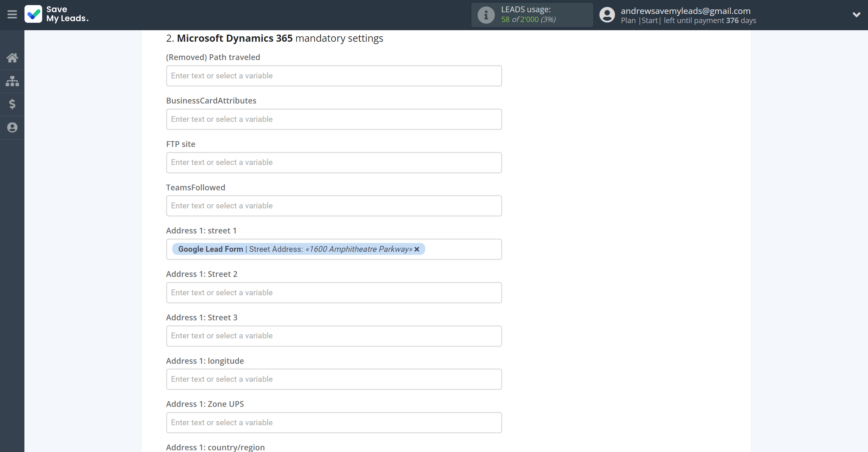
Task: Open connections sitemap icon in sidebar
Action: (12, 81)
